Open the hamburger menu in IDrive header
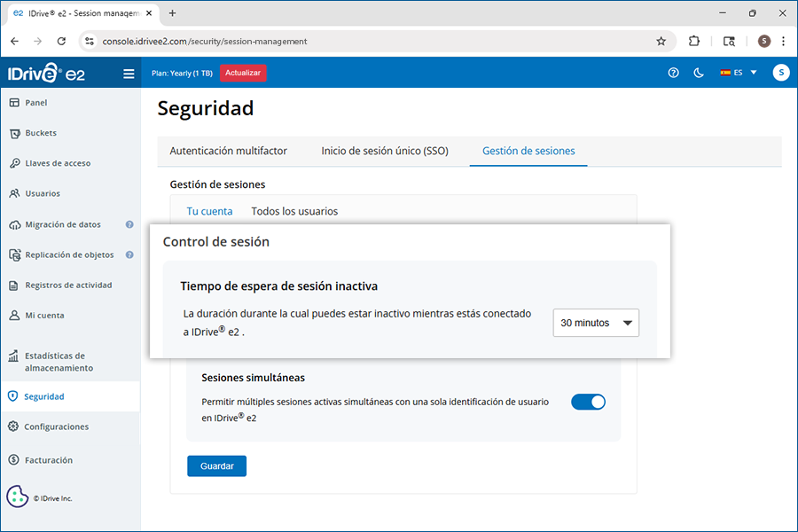The image size is (798, 532). [129, 74]
